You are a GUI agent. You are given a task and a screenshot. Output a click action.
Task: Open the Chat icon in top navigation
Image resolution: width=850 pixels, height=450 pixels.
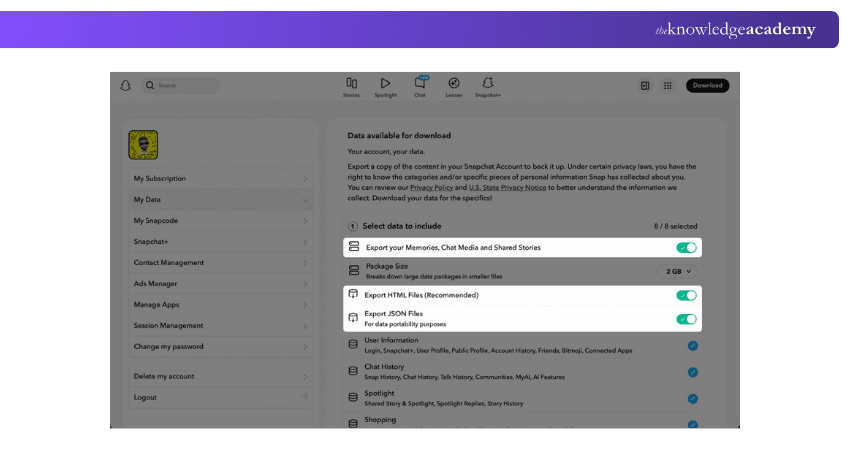[x=420, y=85]
